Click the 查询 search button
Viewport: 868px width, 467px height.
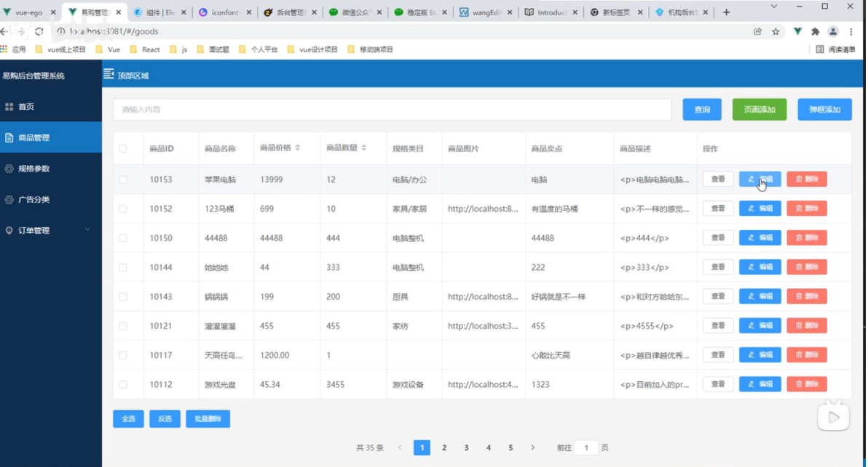(x=702, y=109)
